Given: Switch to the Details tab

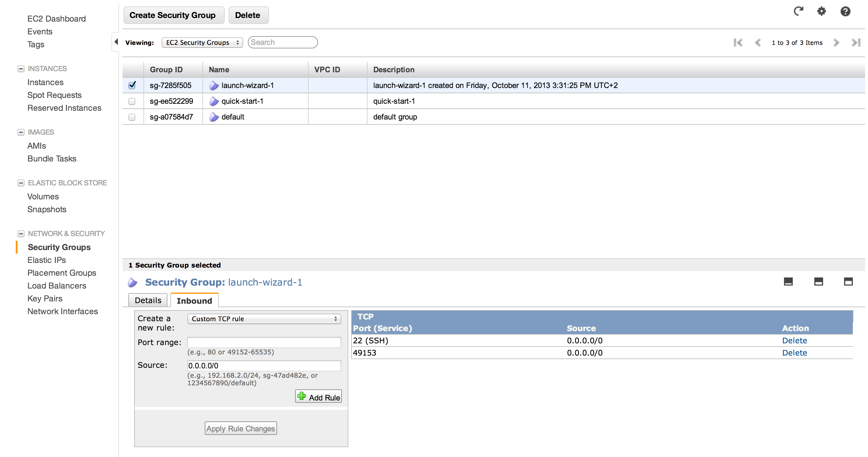Looking at the screenshot, I should pos(148,300).
